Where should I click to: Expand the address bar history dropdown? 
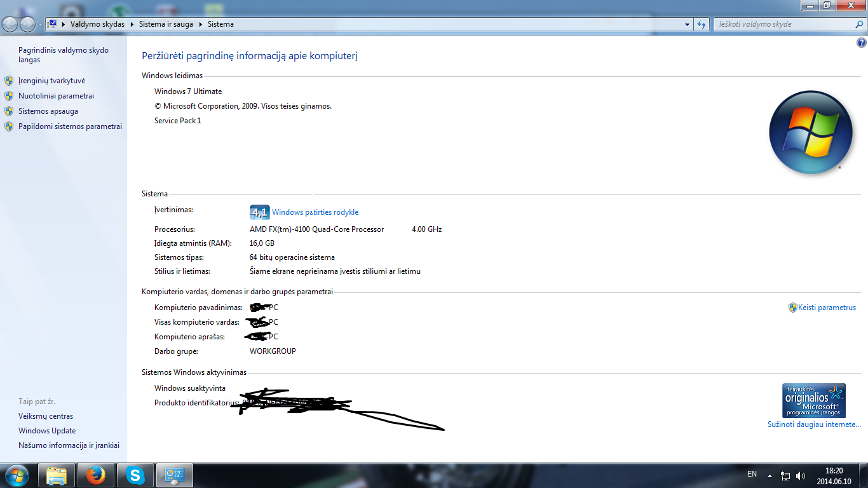(688, 24)
